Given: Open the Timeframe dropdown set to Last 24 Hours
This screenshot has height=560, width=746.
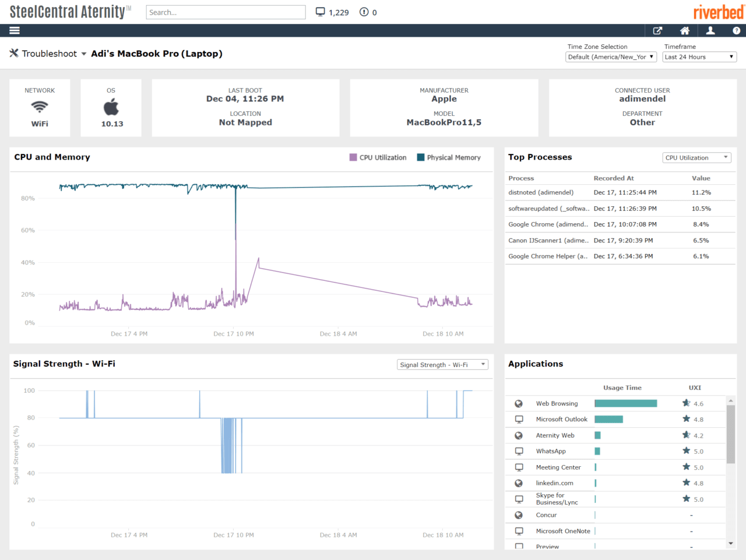Looking at the screenshot, I should [x=699, y=57].
